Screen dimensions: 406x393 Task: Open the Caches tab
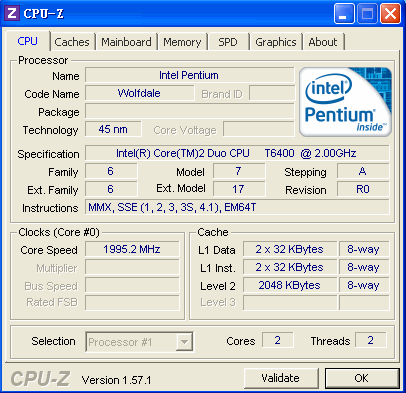click(x=72, y=42)
